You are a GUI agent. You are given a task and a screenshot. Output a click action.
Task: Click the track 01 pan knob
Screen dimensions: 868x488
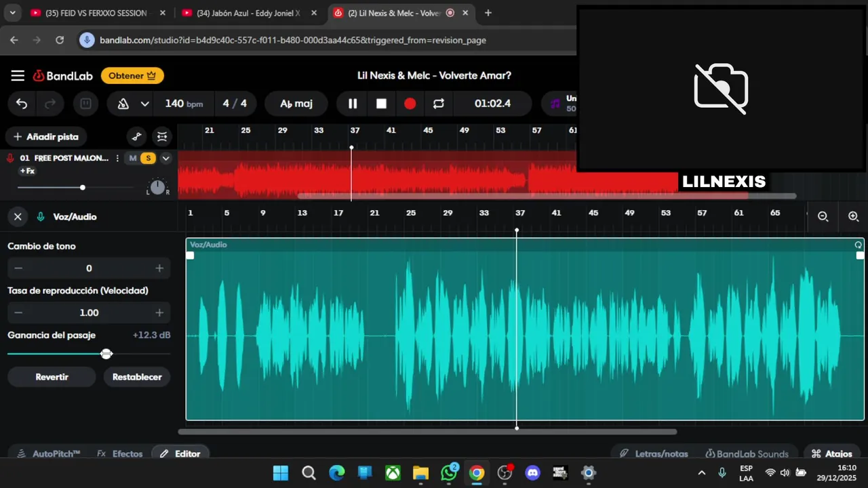[x=157, y=187]
